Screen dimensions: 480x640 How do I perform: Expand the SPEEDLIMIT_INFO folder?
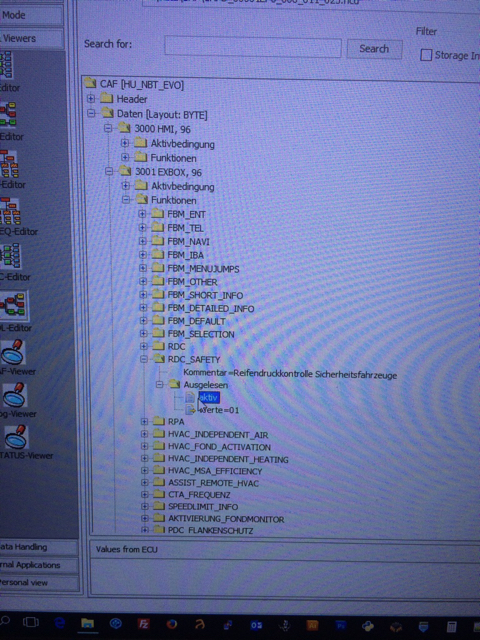coord(144,507)
